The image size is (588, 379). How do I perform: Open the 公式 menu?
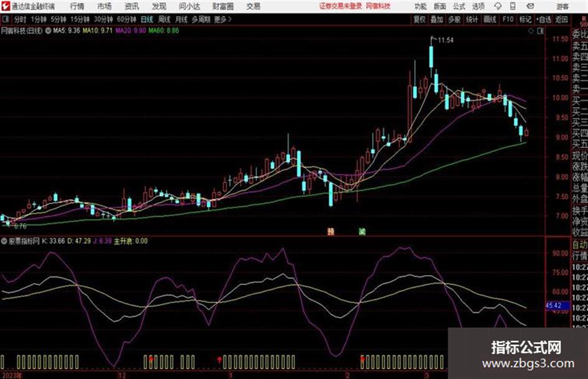pos(459,6)
